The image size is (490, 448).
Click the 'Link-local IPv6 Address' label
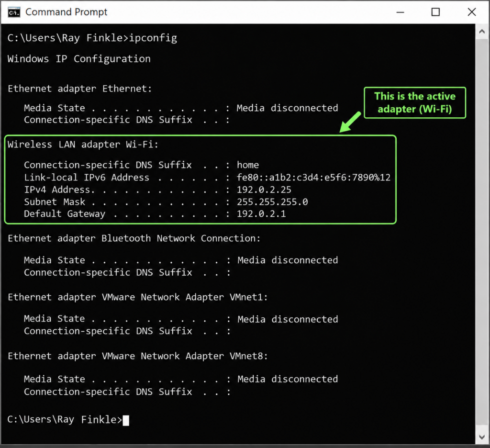87,177
